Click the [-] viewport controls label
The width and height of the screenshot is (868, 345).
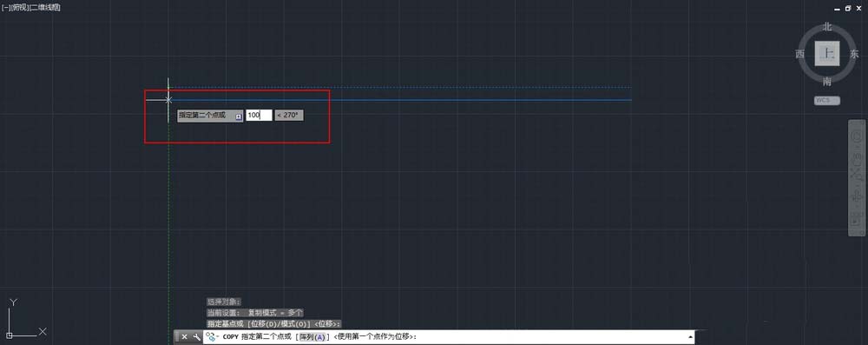(x=5, y=7)
